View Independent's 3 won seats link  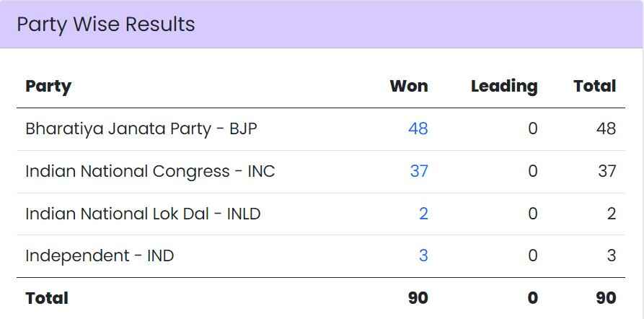[423, 255]
